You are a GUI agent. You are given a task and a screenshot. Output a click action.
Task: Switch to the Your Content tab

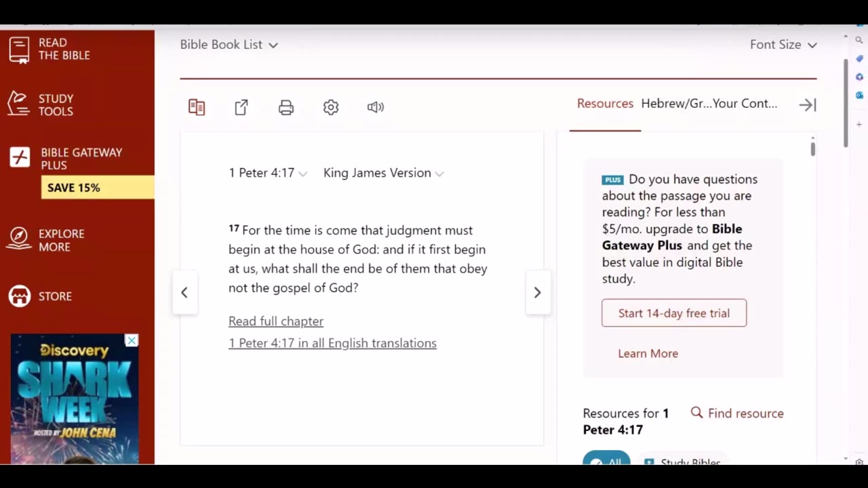pyautogui.click(x=745, y=104)
